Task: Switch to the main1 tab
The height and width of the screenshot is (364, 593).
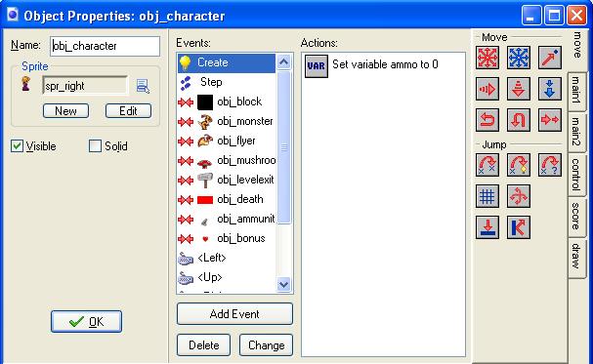Action: click(x=577, y=91)
